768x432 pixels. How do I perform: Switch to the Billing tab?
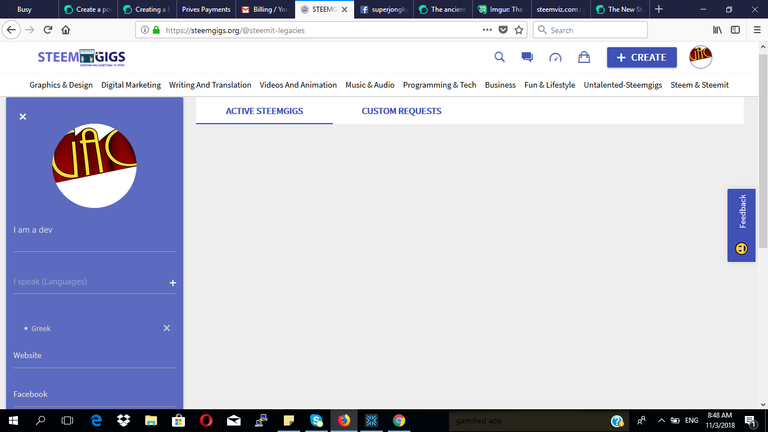point(265,9)
